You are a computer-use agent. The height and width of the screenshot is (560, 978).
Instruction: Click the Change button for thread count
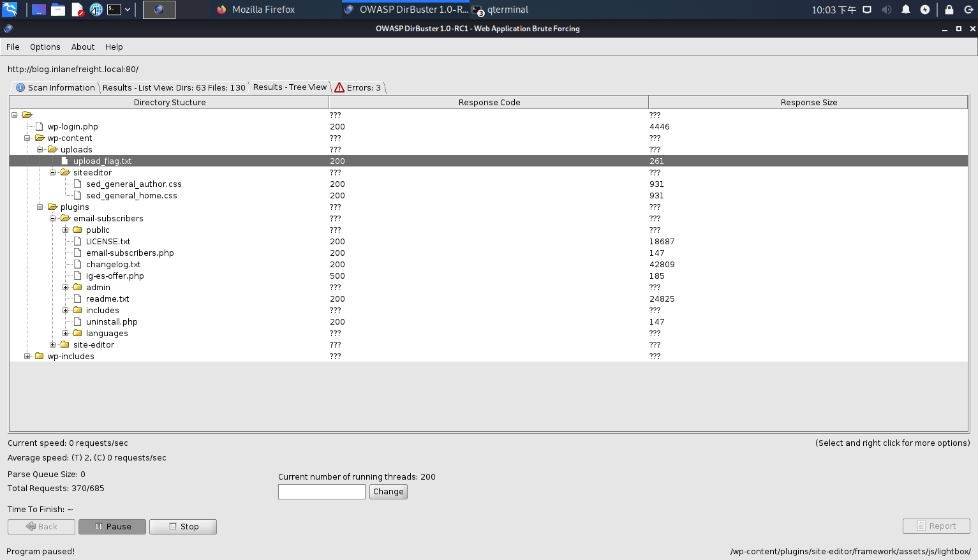point(388,491)
